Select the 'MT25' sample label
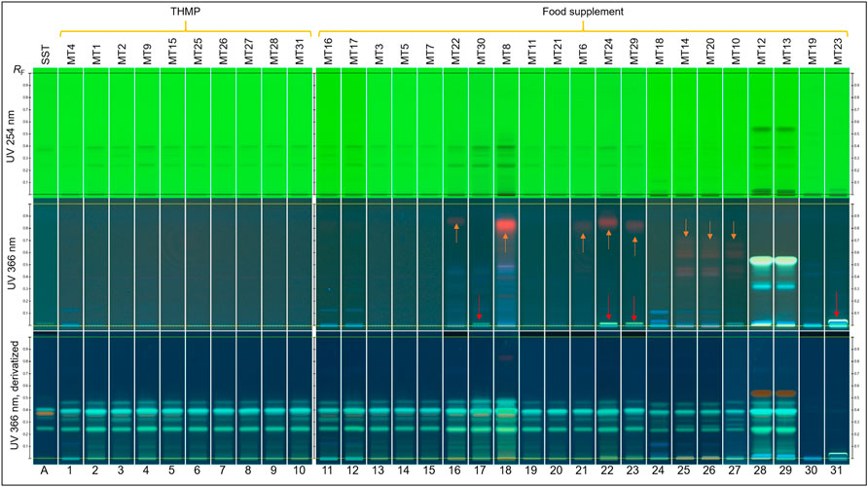Screen dimensions: 868x487 [199, 52]
